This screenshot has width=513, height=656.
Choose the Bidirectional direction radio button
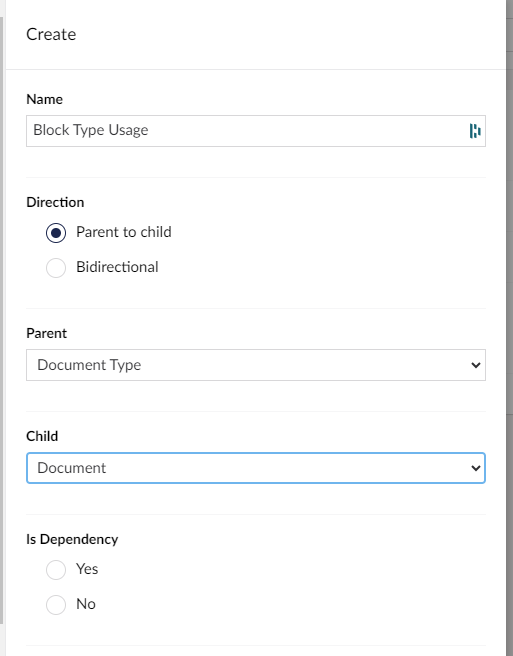(56, 267)
